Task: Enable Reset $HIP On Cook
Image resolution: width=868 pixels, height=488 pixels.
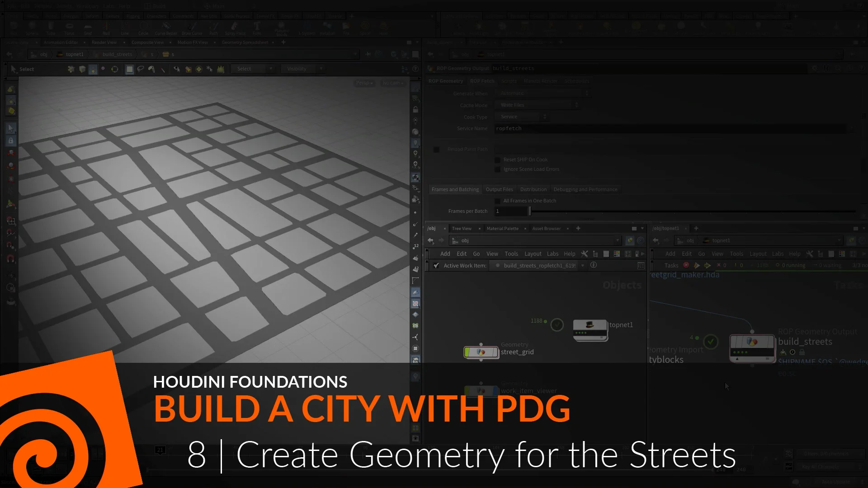Action: [497, 160]
